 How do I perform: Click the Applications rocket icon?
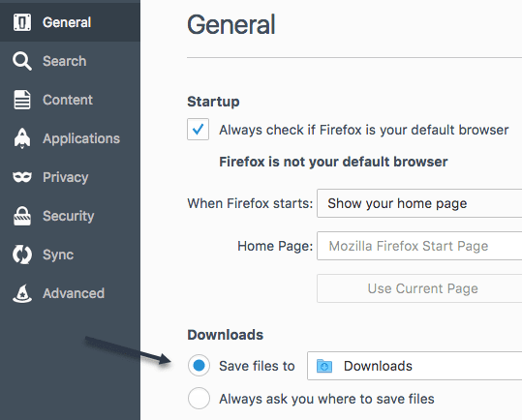click(x=22, y=138)
